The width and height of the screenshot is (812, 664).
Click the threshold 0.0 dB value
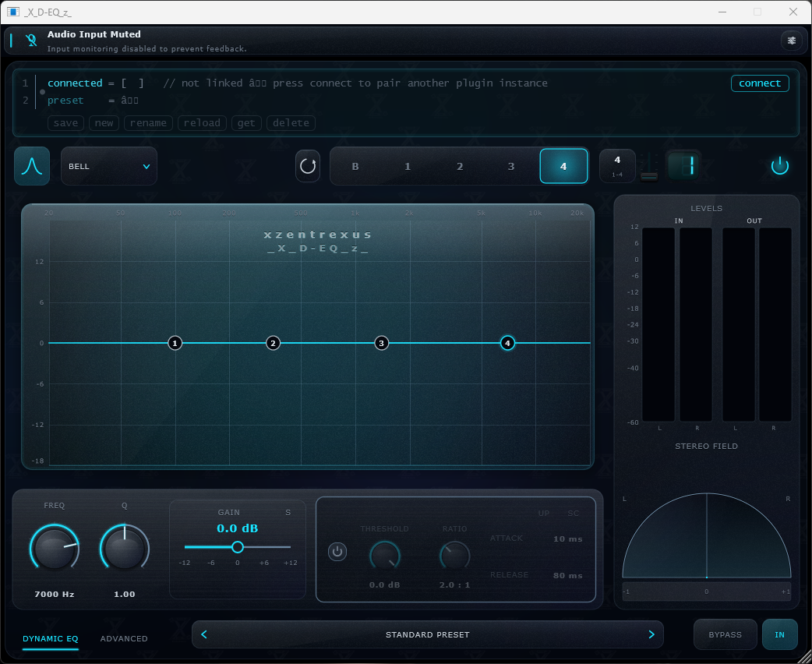click(384, 585)
